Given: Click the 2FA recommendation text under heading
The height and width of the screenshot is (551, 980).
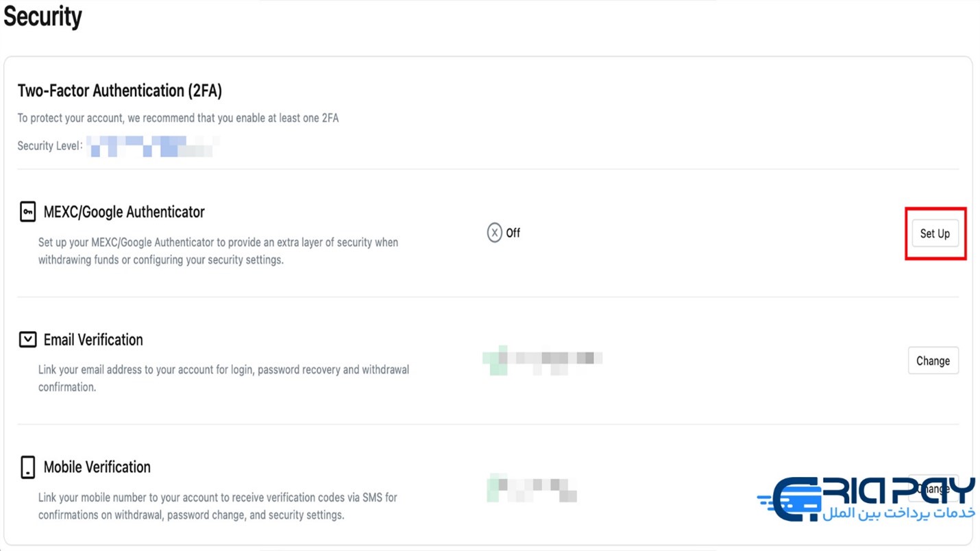Looking at the screenshot, I should coord(178,118).
